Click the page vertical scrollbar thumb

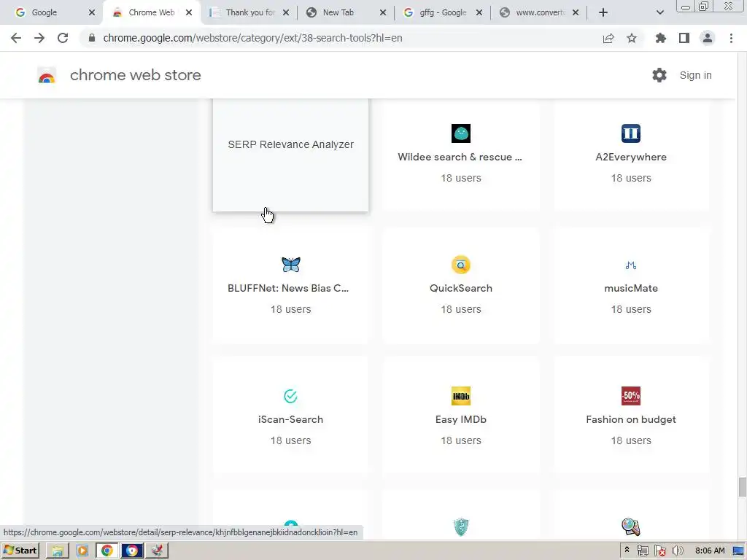coord(742,487)
